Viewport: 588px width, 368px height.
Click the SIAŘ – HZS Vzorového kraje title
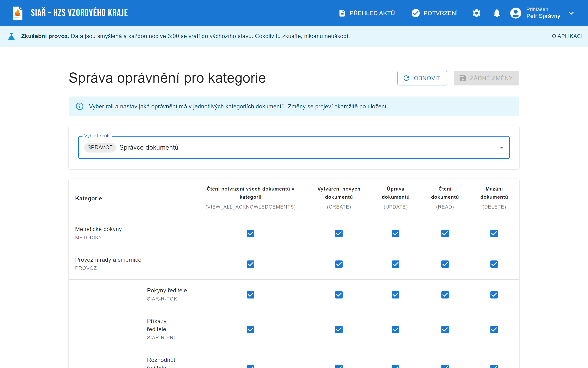point(79,13)
